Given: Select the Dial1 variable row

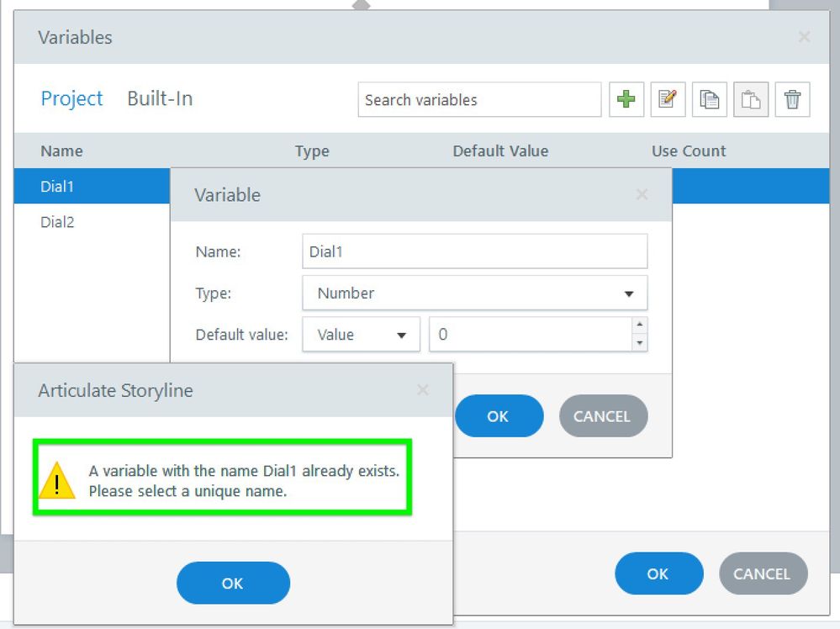Looking at the screenshot, I should click(92, 186).
